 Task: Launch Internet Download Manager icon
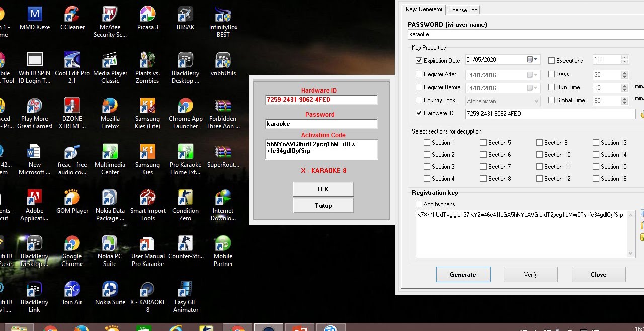[223, 205]
